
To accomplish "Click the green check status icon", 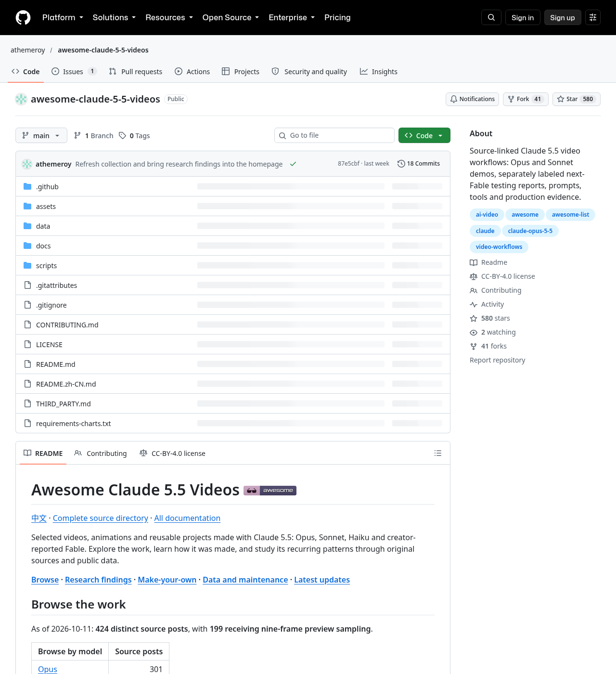I will (293, 164).
